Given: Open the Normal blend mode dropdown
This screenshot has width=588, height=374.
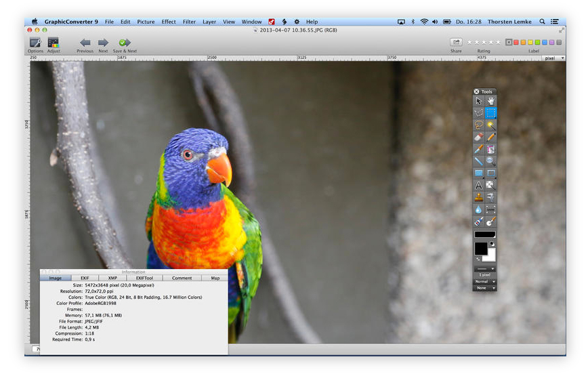Looking at the screenshot, I should point(484,281).
